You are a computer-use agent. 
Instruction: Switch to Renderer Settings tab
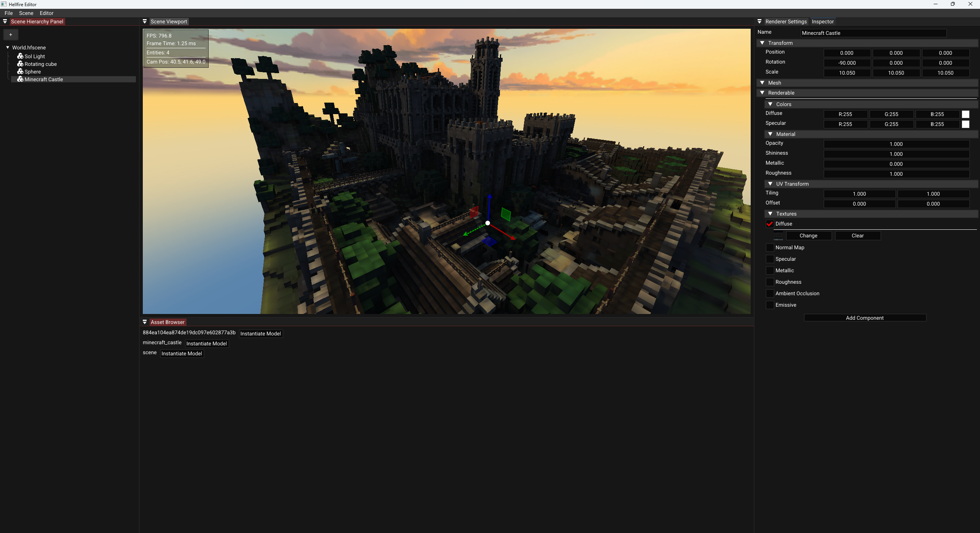pyautogui.click(x=786, y=21)
